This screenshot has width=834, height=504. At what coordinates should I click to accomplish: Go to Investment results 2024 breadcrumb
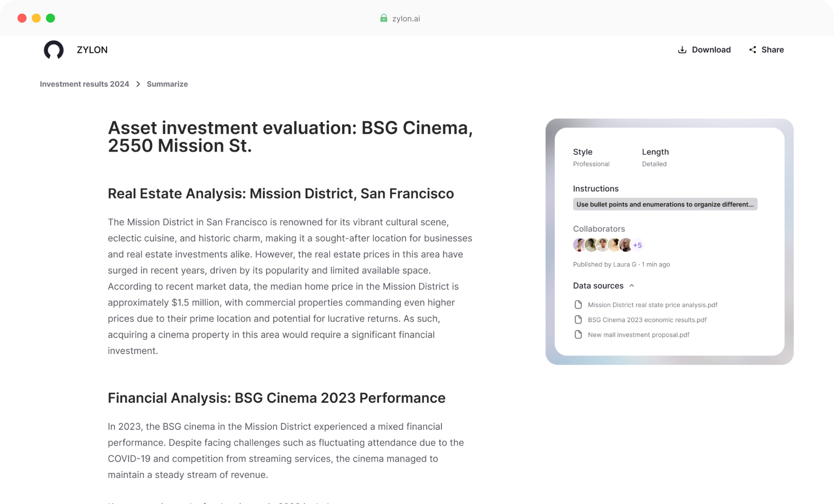pos(84,84)
